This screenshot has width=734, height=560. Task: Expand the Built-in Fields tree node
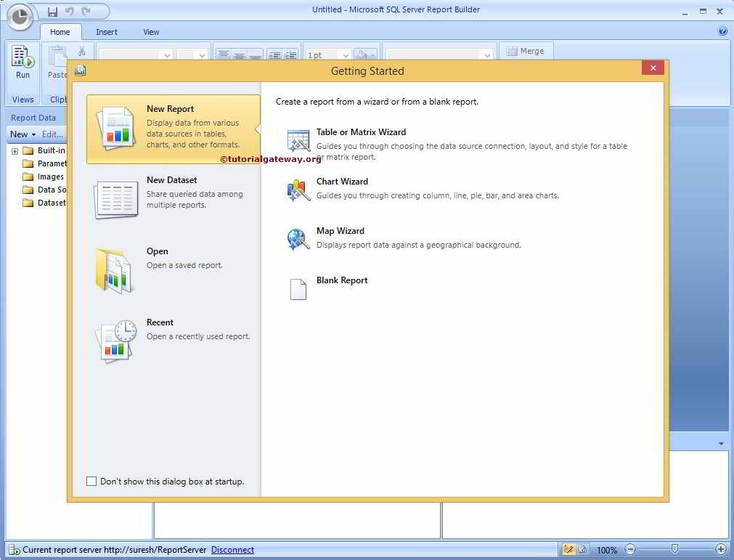pos(15,150)
